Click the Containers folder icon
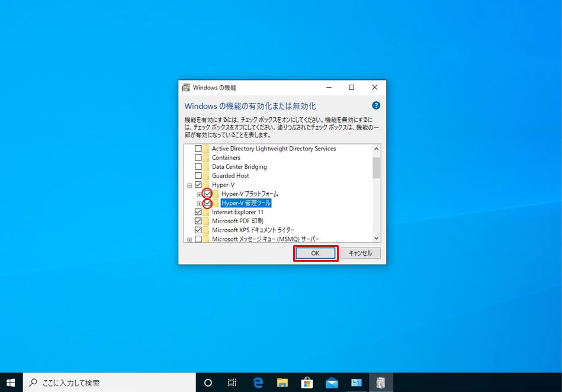The image size is (562, 392). (206, 158)
